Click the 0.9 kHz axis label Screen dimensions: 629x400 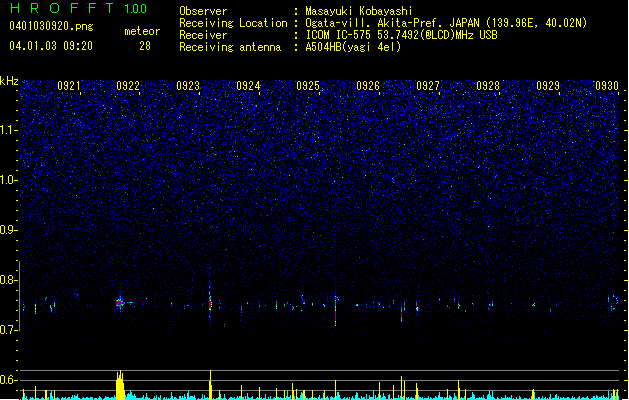click(9, 230)
